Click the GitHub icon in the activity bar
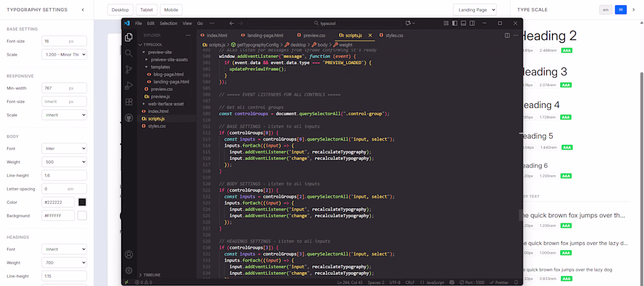 click(129, 118)
